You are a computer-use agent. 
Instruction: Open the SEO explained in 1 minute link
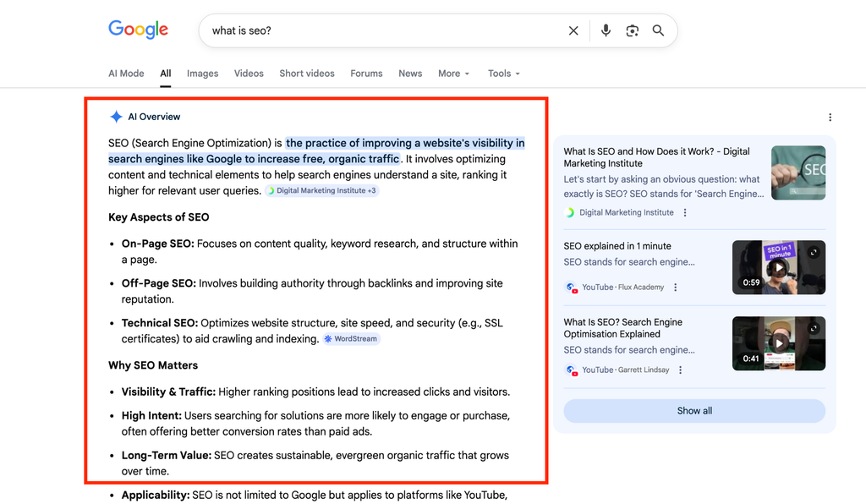[617, 246]
